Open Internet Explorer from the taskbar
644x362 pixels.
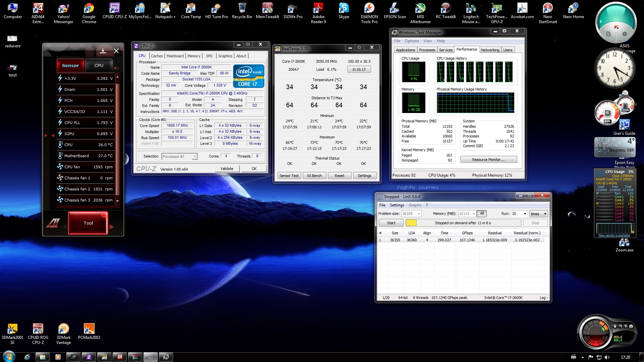[27, 357]
